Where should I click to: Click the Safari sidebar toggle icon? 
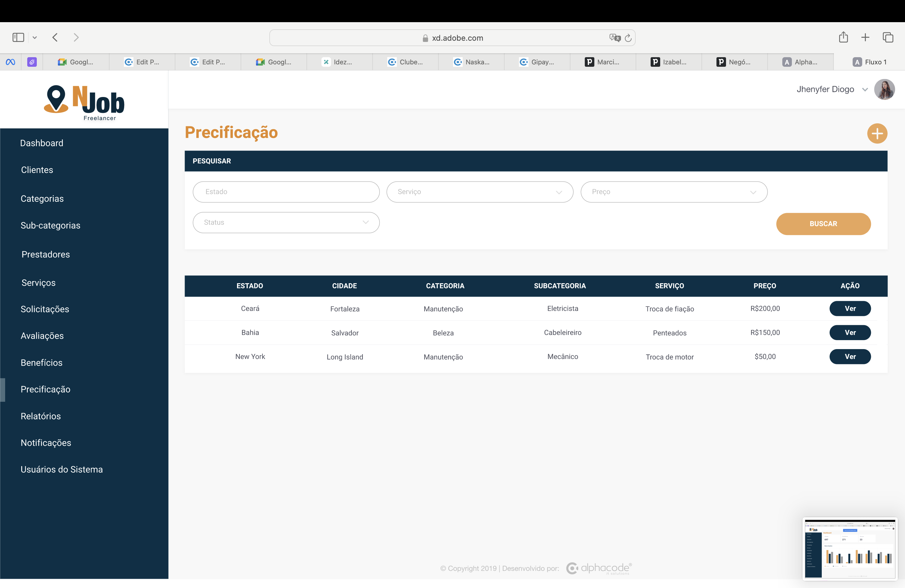coord(18,37)
